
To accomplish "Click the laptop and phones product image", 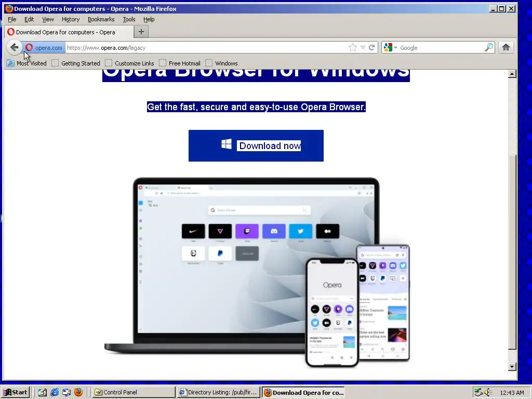I will (x=257, y=272).
